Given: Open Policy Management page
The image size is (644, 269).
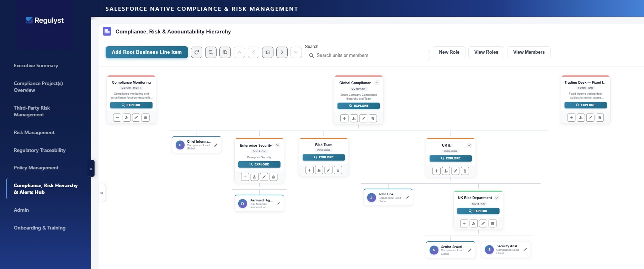Looking at the screenshot, I should point(36,168).
